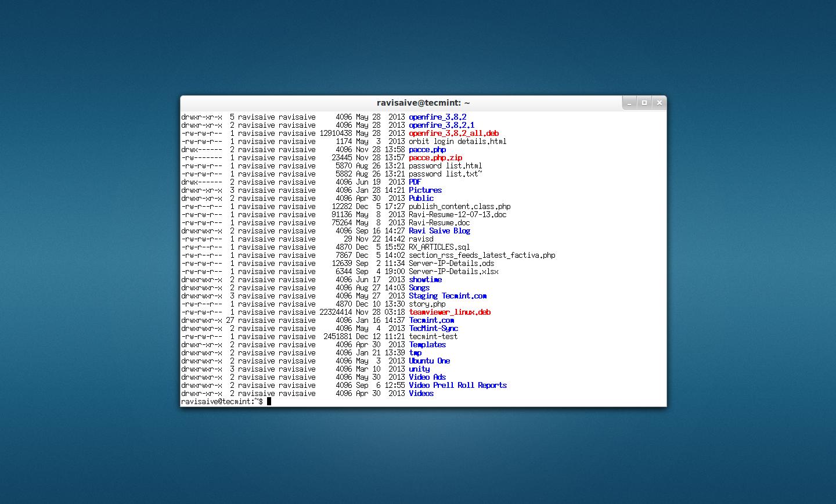Click the ravisaive@tecmint window title bar

[x=422, y=102]
